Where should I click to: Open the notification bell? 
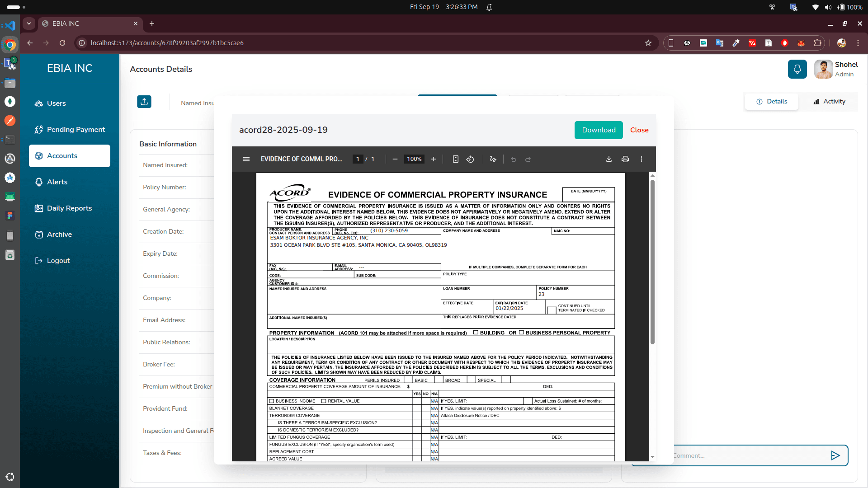[x=797, y=69]
